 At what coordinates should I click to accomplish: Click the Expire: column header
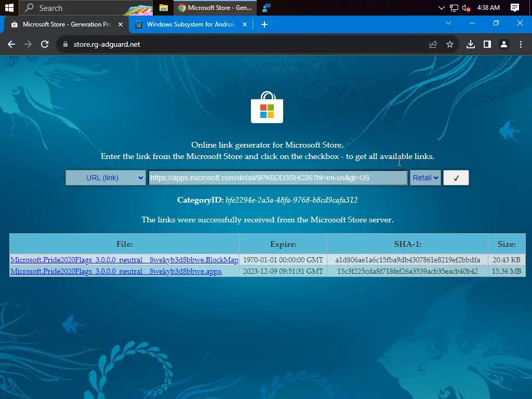point(283,244)
